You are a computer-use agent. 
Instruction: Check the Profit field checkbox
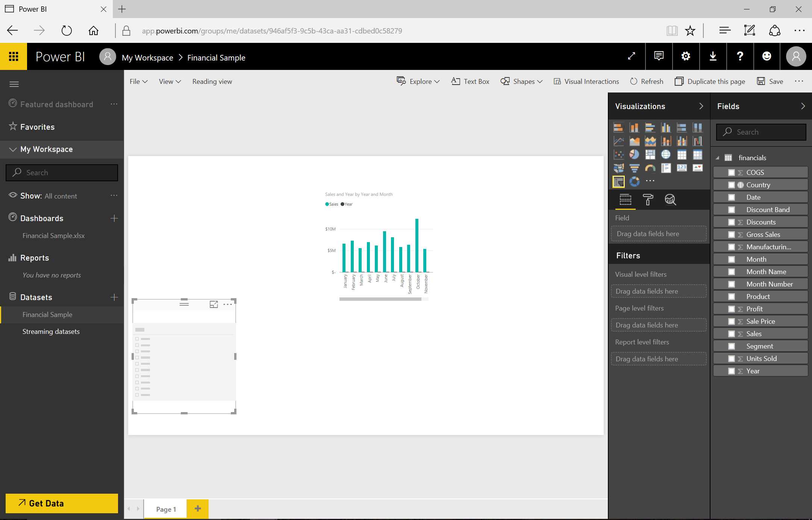point(732,309)
